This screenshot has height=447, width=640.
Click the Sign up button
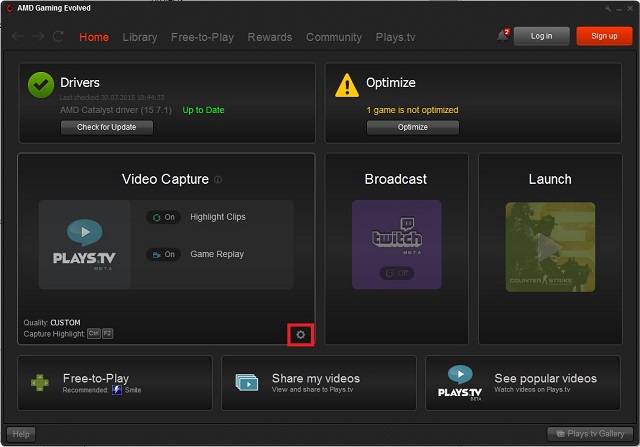604,36
